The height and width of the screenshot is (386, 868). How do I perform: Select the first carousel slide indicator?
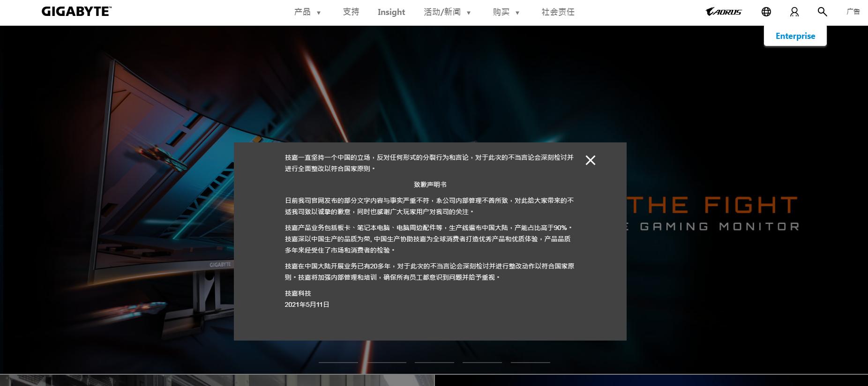(338, 362)
